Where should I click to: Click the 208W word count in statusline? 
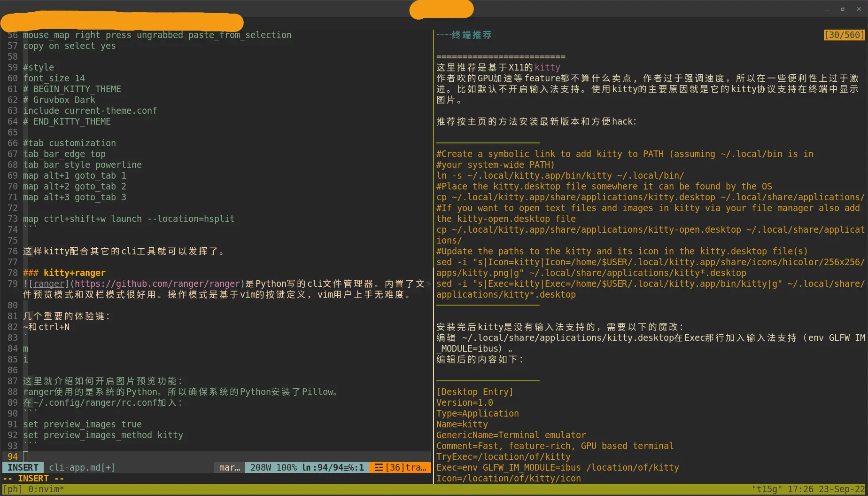click(x=261, y=467)
